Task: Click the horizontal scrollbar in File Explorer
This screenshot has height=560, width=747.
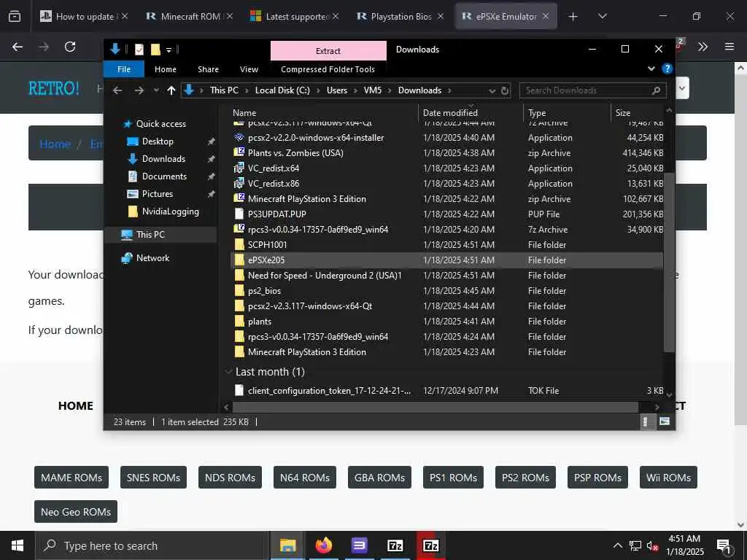Action: [x=436, y=407]
